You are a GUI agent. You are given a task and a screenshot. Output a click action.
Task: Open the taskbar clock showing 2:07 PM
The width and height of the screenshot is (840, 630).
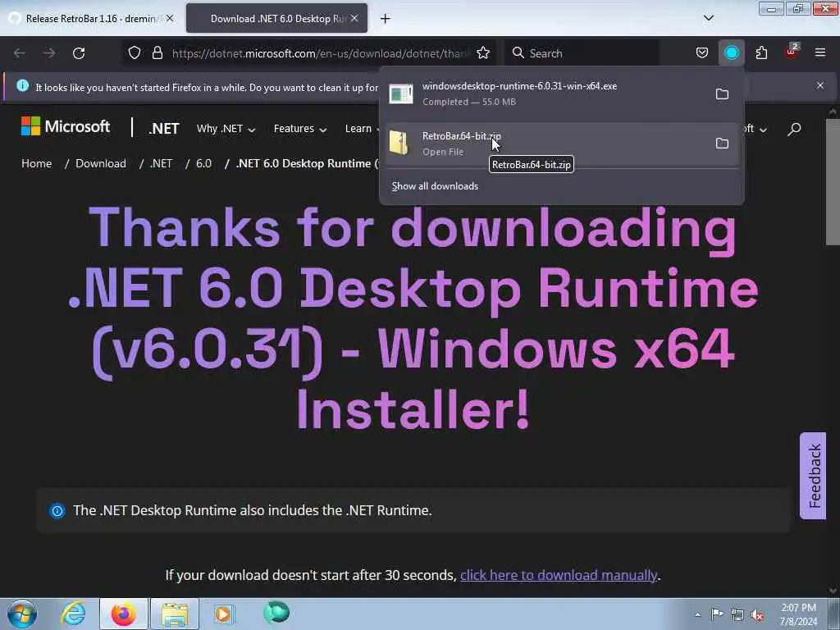[798, 614]
